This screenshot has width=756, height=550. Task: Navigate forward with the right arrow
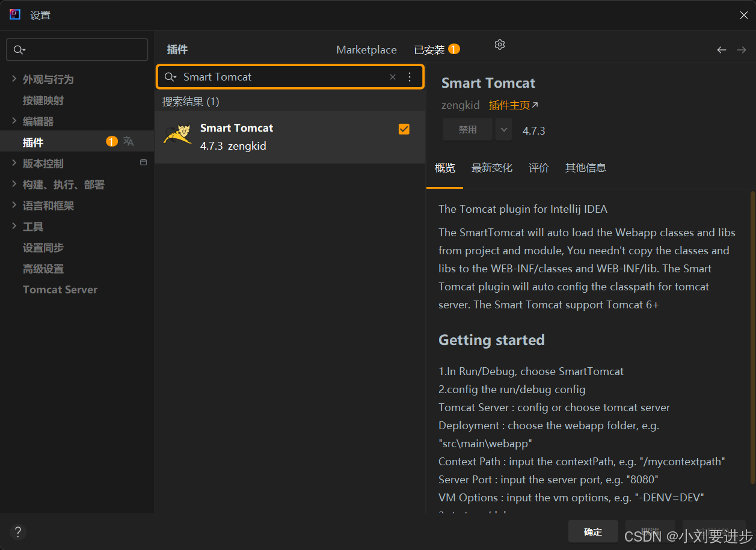pos(742,50)
